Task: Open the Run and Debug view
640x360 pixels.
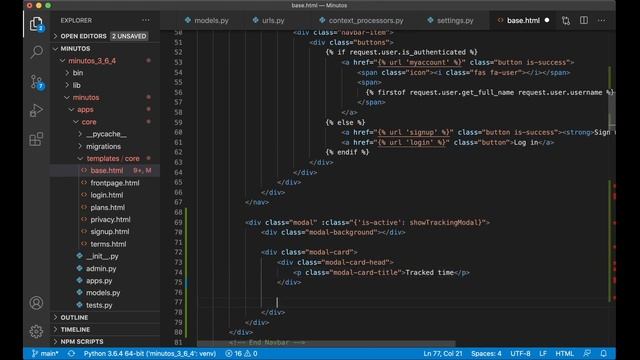Action: (36, 110)
